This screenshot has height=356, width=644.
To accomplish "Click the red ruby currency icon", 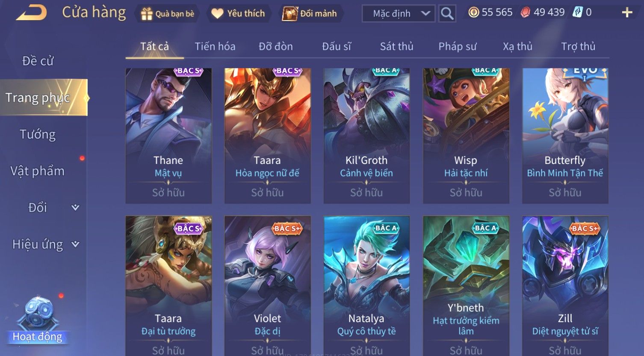I will [525, 12].
